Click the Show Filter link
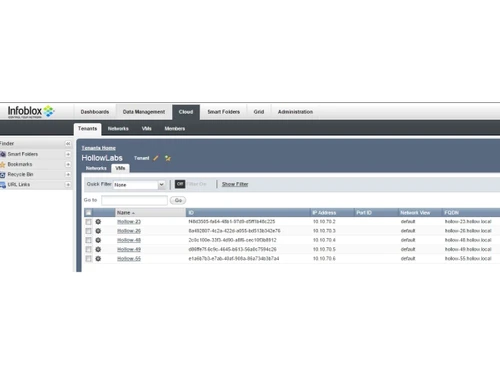 pyautogui.click(x=235, y=184)
